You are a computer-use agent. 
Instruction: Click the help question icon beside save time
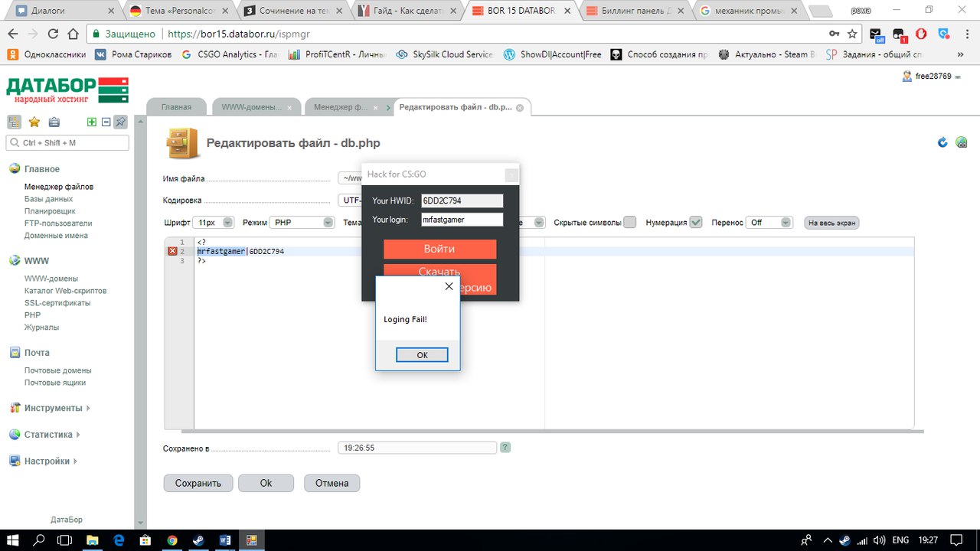[x=505, y=448]
